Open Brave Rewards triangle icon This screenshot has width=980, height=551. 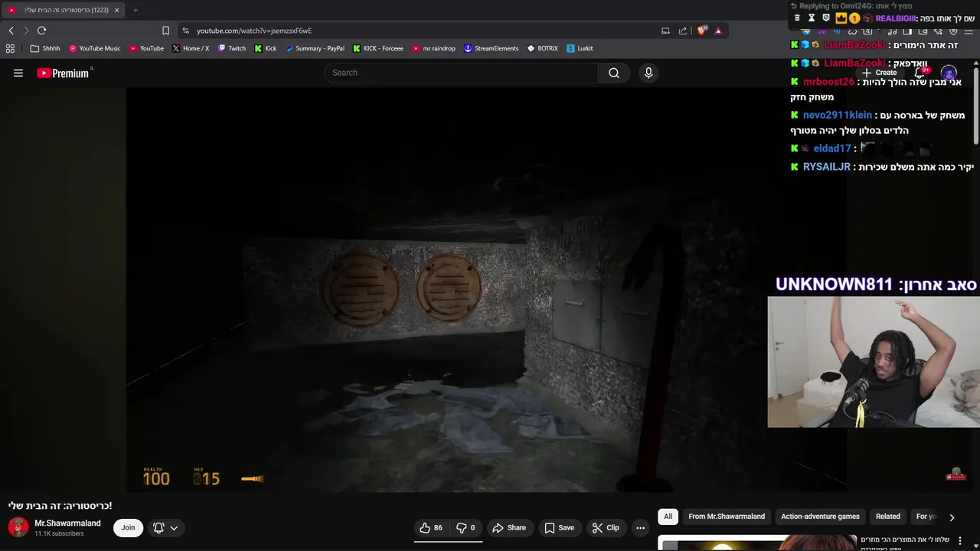(x=718, y=31)
